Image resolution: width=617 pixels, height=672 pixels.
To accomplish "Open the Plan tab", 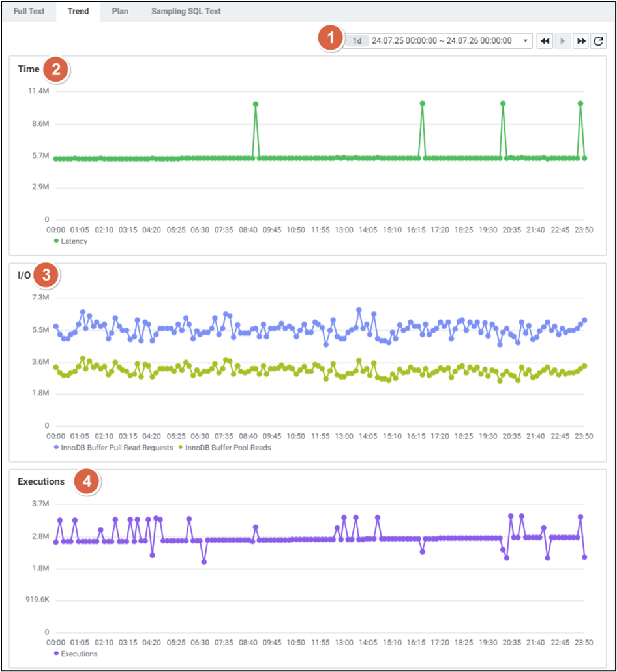I will click(120, 11).
